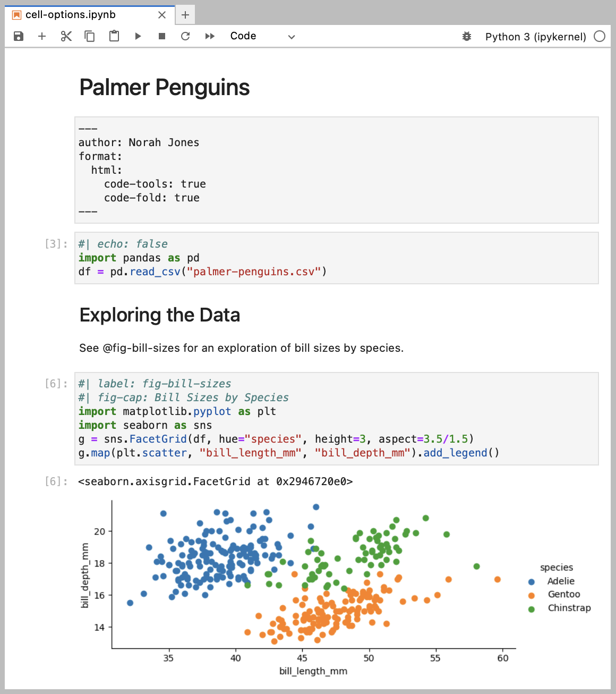Open a new tab with the plus button
This screenshot has height=694, width=616.
click(x=185, y=15)
